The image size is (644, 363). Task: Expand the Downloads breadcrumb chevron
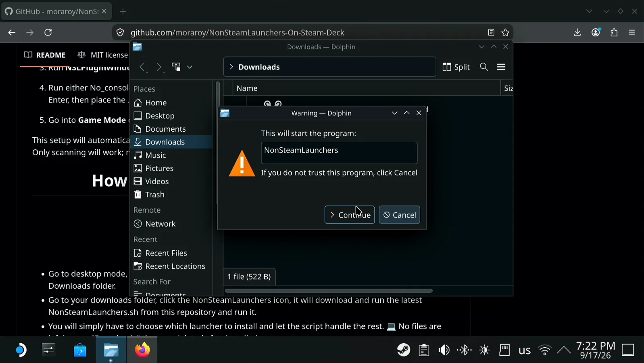pyautogui.click(x=231, y=67)
